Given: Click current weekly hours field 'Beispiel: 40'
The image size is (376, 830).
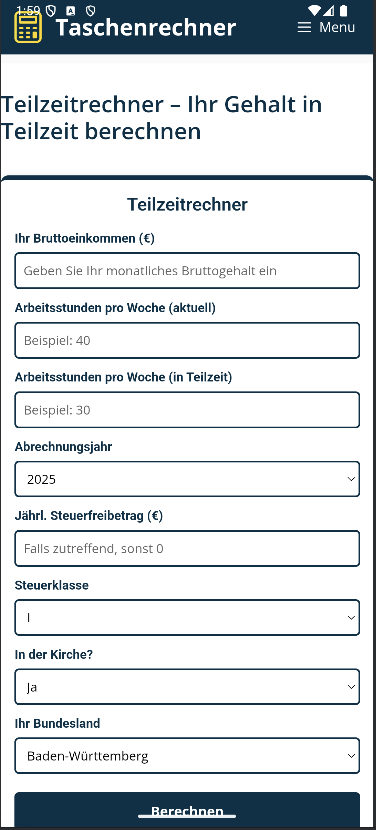Looking at the screenshot, I should (187, 340).
